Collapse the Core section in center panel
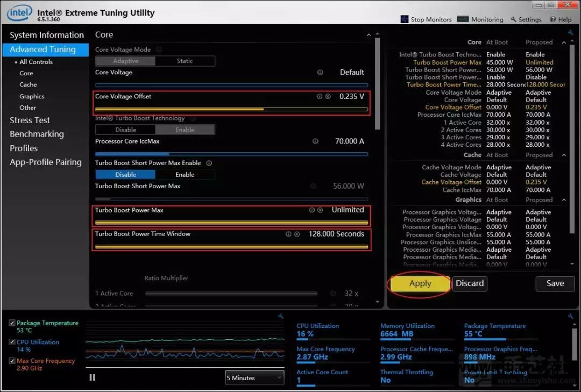The width and height of the screenshot is (581, 392). pos(369,35)
